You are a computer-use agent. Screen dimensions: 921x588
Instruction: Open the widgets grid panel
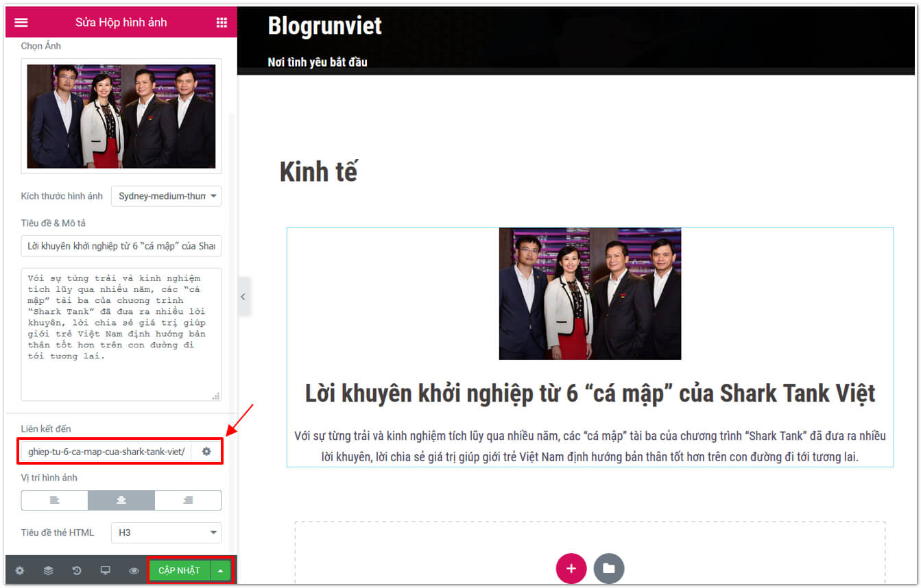tap(222, 23)
